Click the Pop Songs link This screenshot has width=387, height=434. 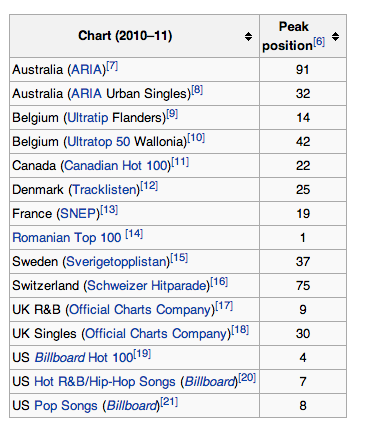[x=66, y=406]
